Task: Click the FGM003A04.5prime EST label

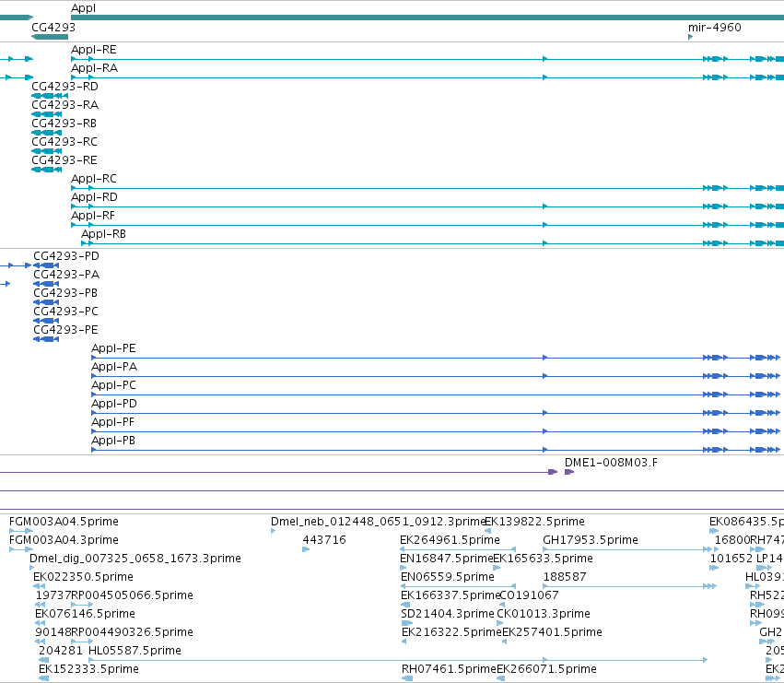Action: coord(64,522)
